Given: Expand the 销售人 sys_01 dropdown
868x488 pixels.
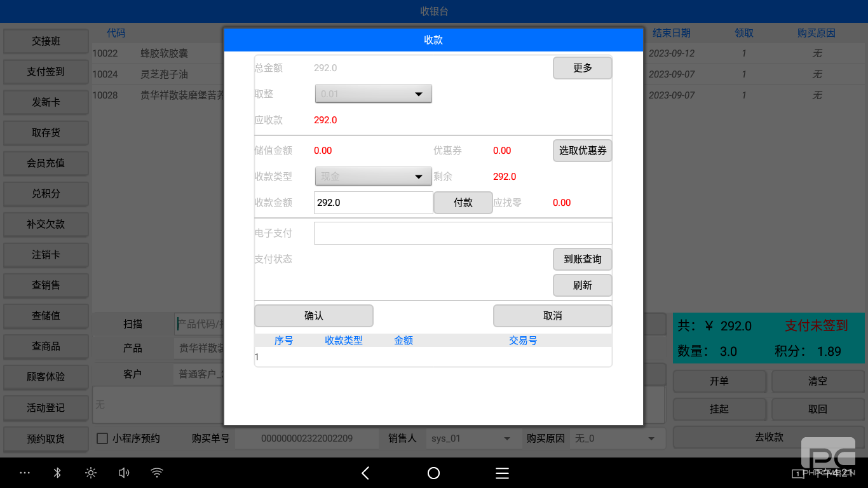Looking at the screenshot, I should (x=471, y=438).
